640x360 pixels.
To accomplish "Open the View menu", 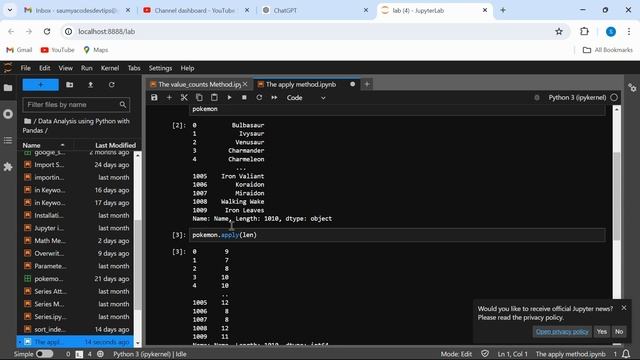I will click(65, 68).
